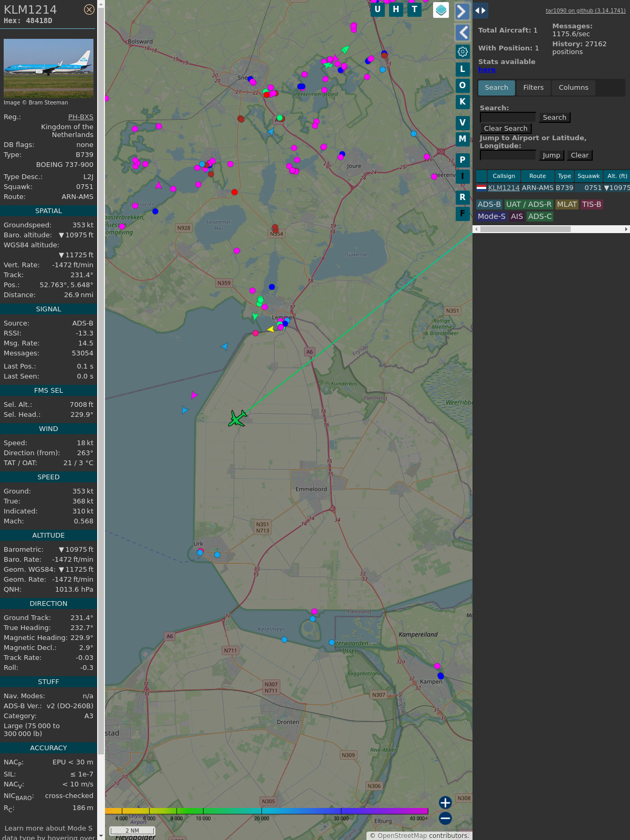Click the yellow aircraft marker near Lemmer

click(270, 329)
